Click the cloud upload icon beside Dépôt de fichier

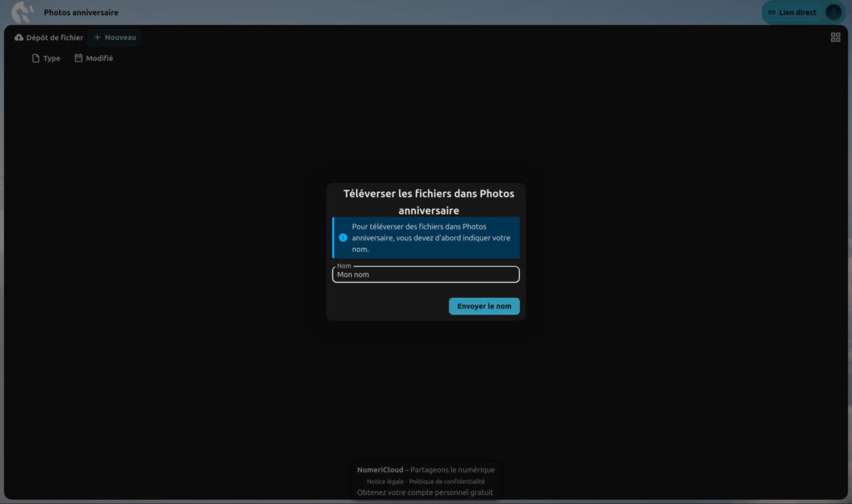click(x=19, y=37)
